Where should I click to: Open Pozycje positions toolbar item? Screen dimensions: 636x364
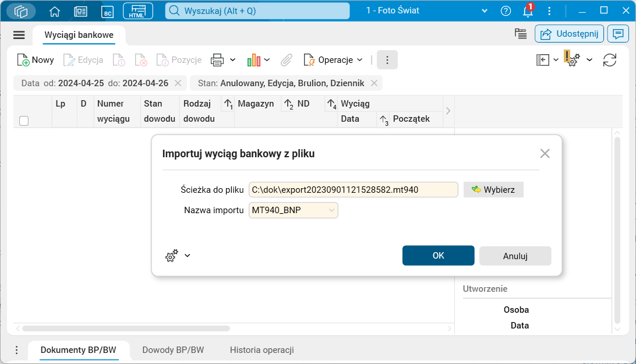click(179, 60)
